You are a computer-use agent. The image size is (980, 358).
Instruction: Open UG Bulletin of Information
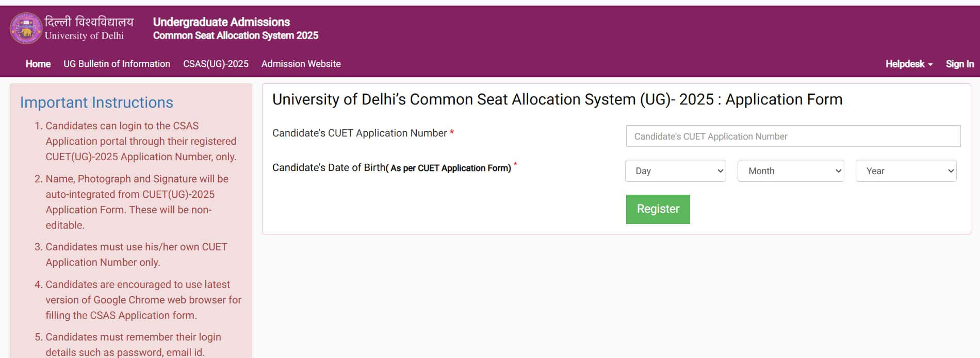pos(117,64)
